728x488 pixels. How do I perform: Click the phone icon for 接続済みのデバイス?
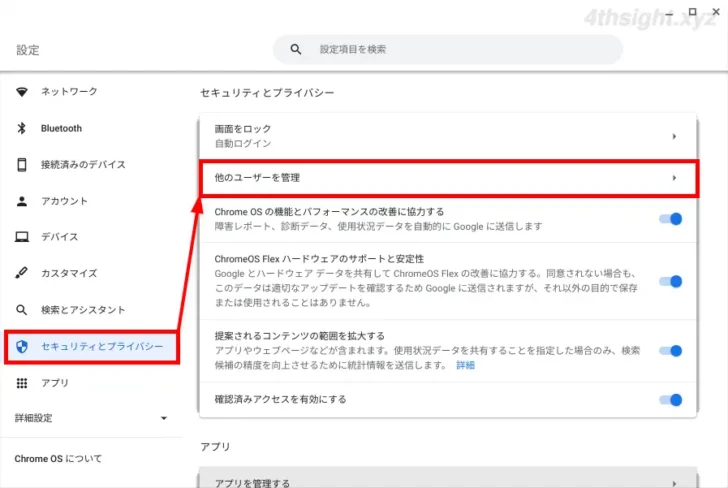[22, 164]
